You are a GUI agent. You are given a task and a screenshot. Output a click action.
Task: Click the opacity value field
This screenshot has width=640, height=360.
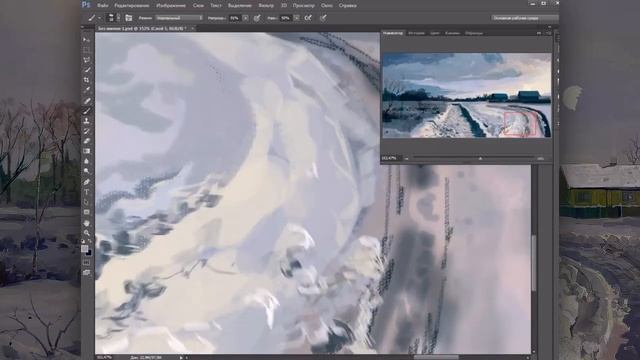click(235, 18)
